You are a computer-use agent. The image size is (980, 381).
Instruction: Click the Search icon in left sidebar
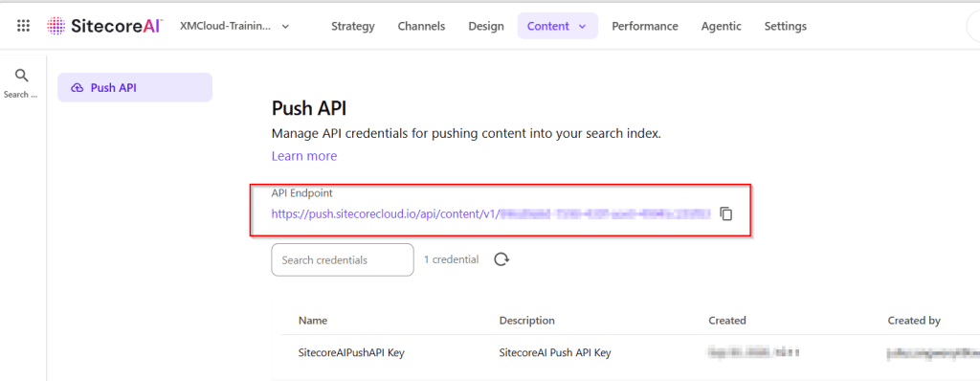coord(22,83)
